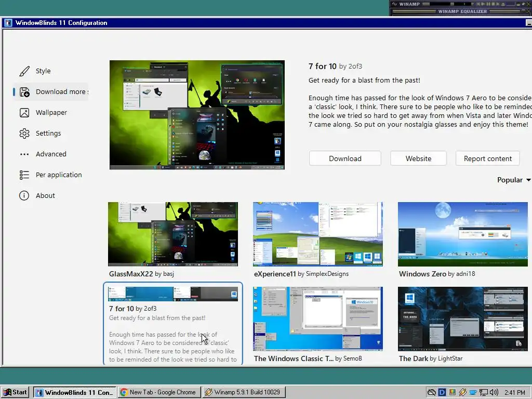The image size is (532, 399).
Task: Open the Settings gear icon
Action: point(24,134)
